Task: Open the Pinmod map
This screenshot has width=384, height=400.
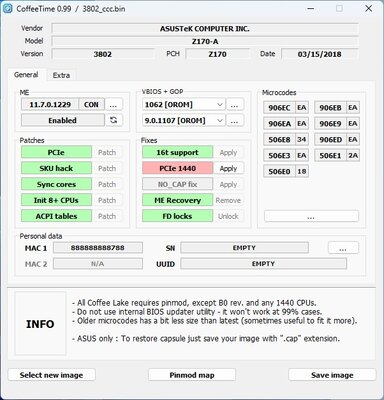Action: pyautogui.click(x=192, y=375)
